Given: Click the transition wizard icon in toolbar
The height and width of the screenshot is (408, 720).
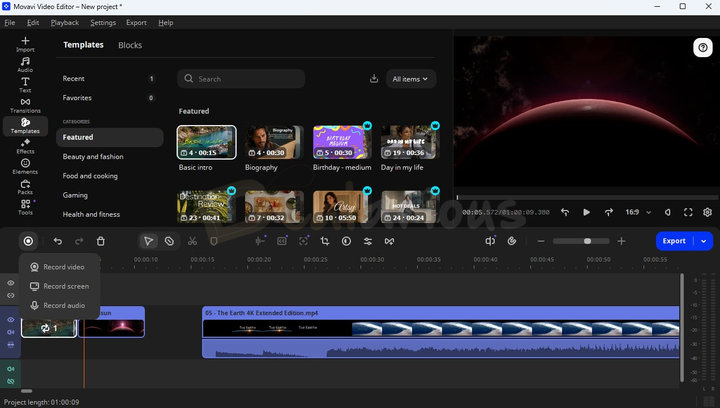Looking at the screenshot, I should click(x=389, y=241).
